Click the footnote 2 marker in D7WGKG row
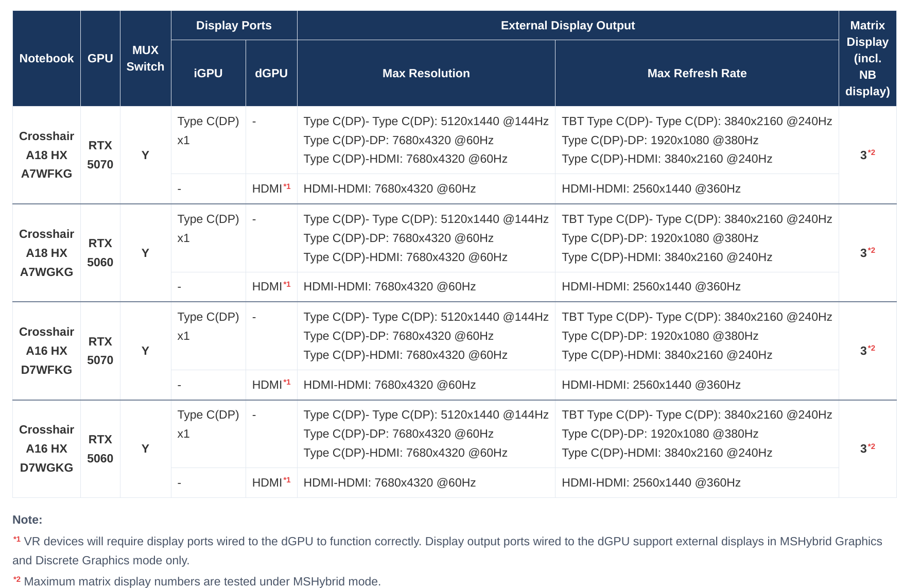 871,446
